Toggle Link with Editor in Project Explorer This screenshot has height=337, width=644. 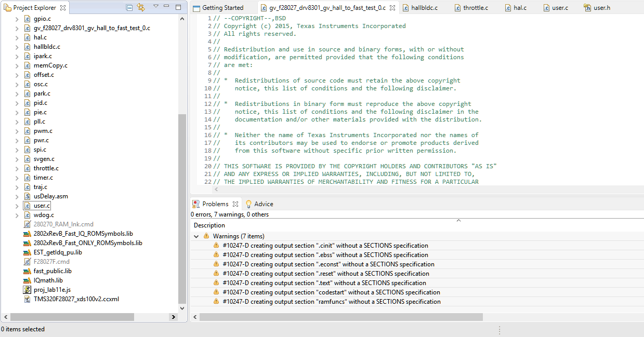pos(141,7)
